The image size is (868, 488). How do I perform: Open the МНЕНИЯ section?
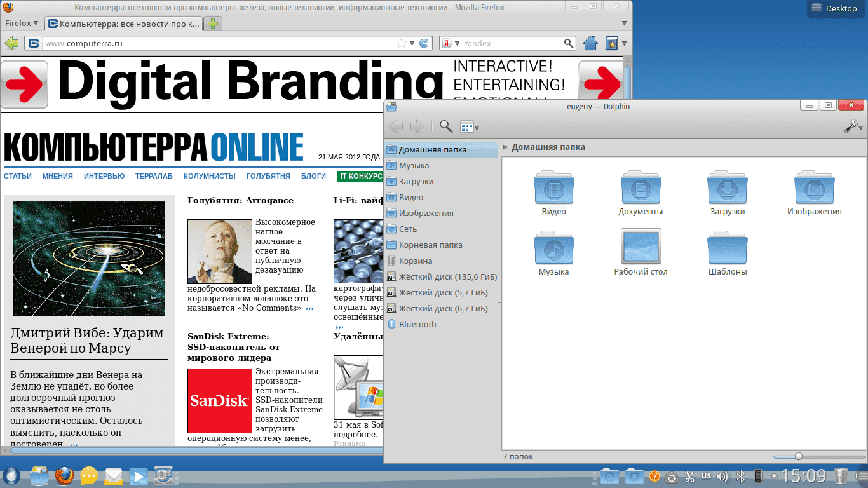click(x=58, y=176)
